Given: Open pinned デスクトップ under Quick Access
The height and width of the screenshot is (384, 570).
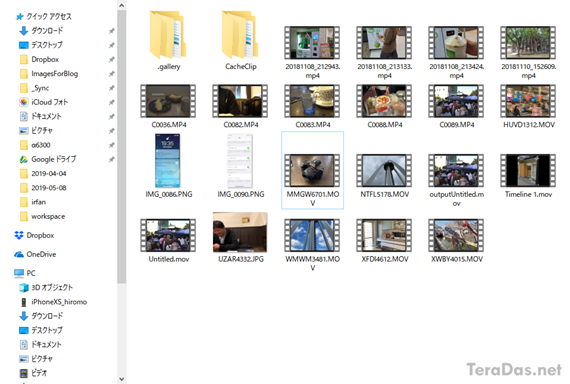Looking at the screenshot, I should click(41, 45).
